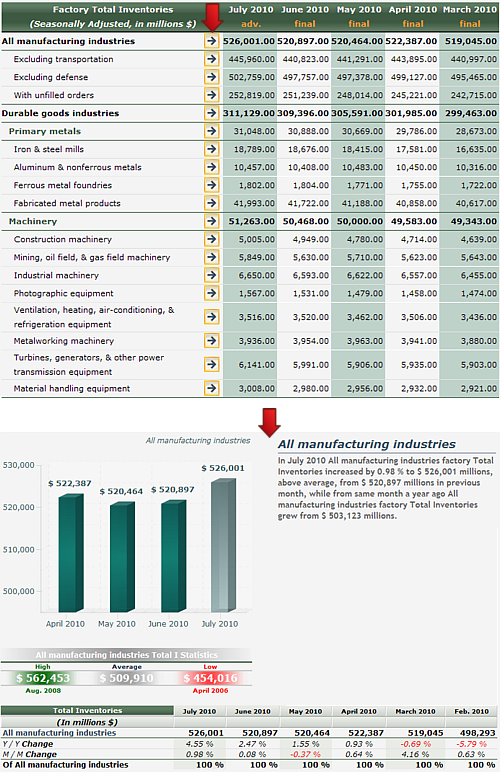Click arrow icon for Aluminum & nonferrous metals

coord(212,167)
